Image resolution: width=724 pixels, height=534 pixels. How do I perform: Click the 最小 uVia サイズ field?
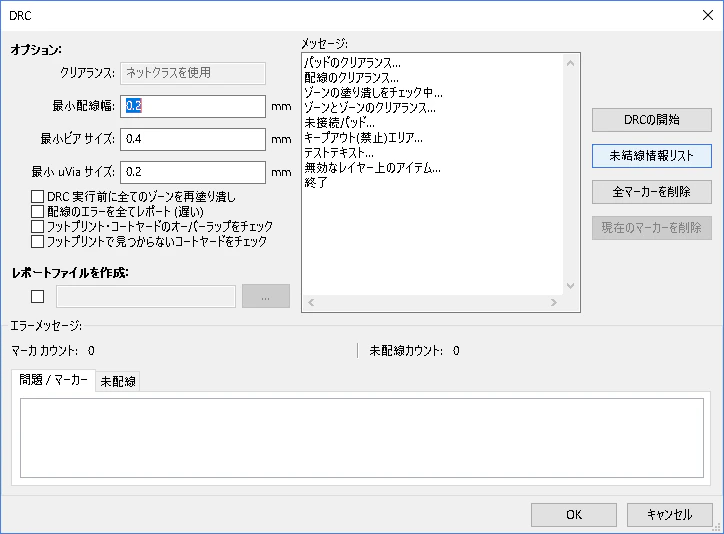(x=193, y=172)
